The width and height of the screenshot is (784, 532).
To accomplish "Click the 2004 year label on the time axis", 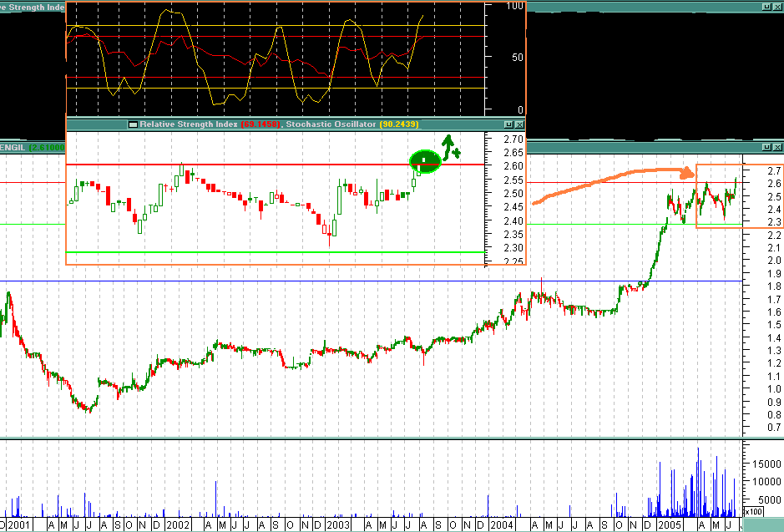I will pyautogui.click(x=502, y=525).
